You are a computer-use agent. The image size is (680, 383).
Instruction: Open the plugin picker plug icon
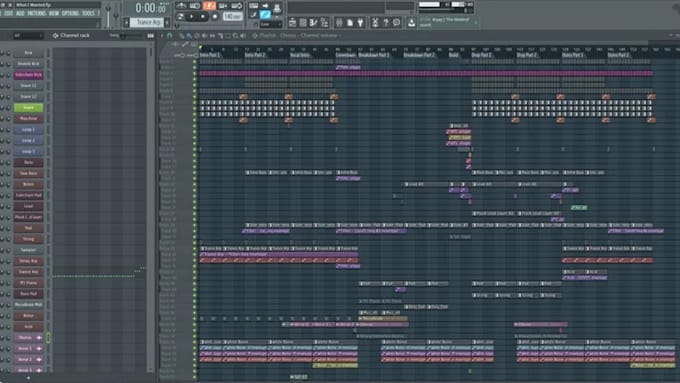[360, 23]
